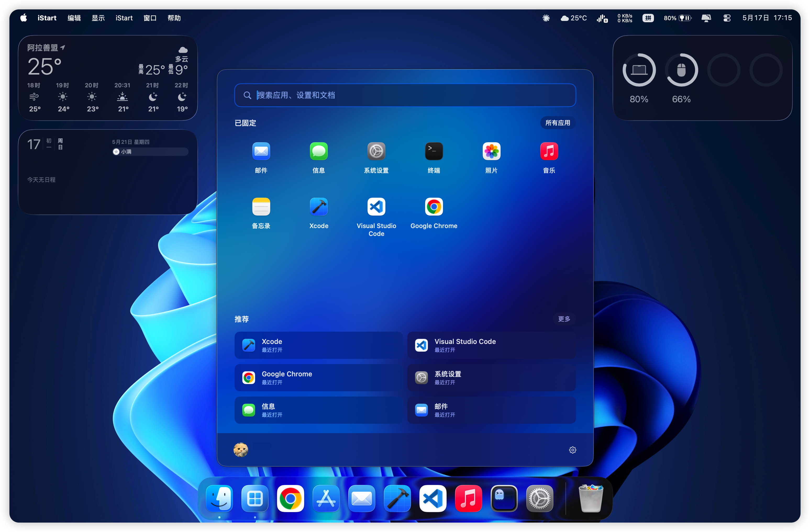
Task: Open the terminal-style app in the Dock
Action: click(x=504, y=499)
